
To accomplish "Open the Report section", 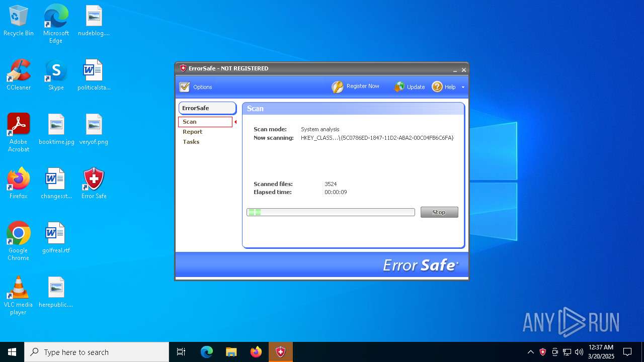I will coord(192,132).
